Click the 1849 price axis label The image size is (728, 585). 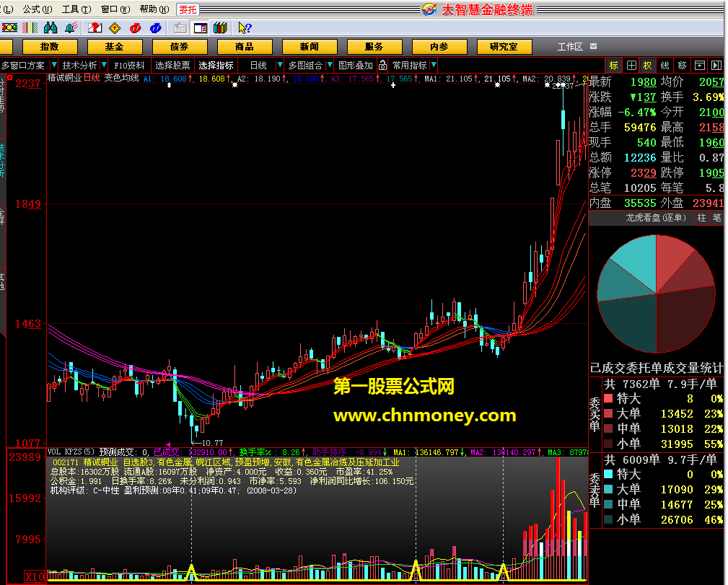pyautogui.click(x=28, y=204)
